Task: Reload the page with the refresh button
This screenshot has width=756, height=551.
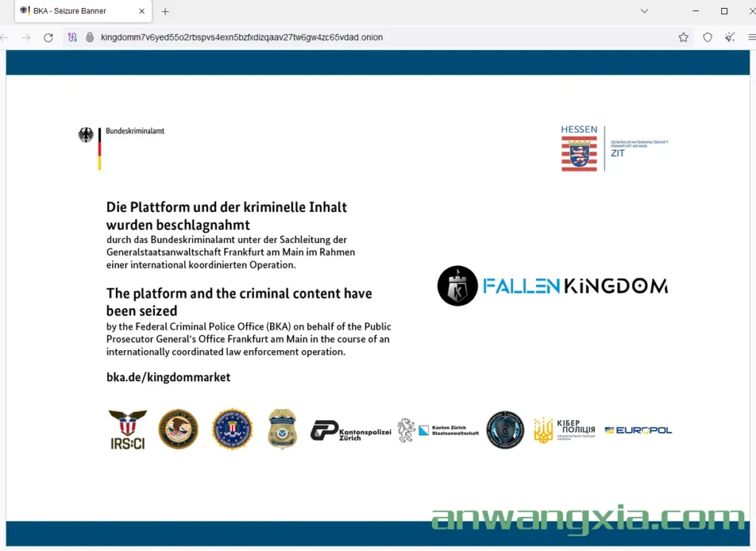Action: click(48, 38)
